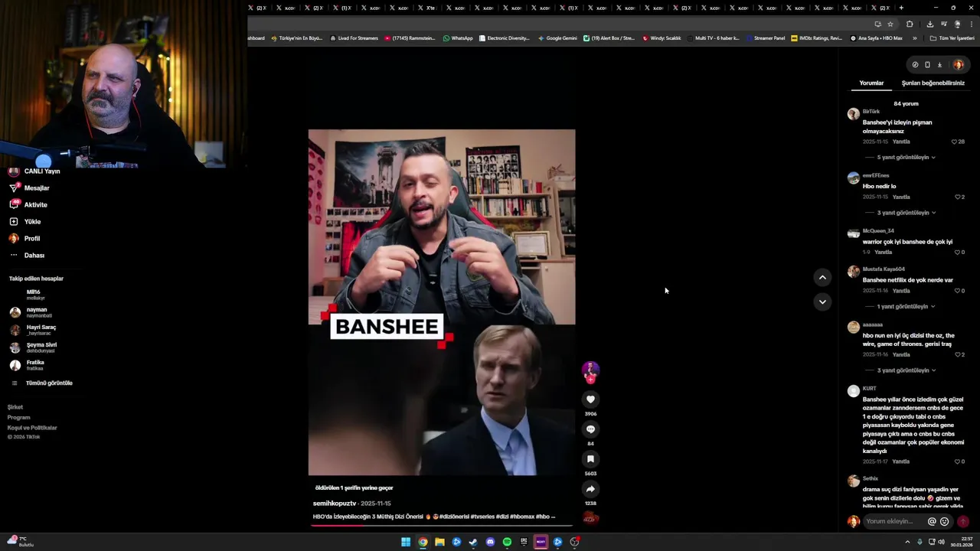This screenshot has width=980, height=551.
Task: Reply to BirTürk's comment with Yanıtla
Action: click(901, 142)
